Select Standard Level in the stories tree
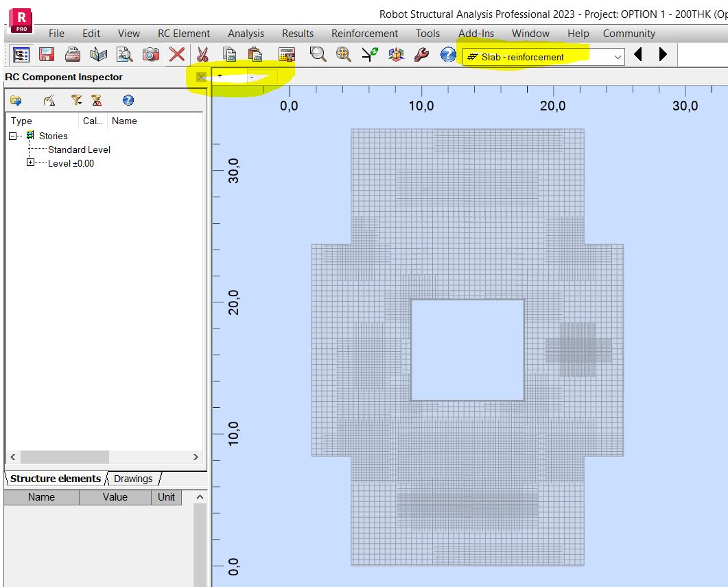Image resolution: width=728 pixels, height=587 pixels. [80, 149]
